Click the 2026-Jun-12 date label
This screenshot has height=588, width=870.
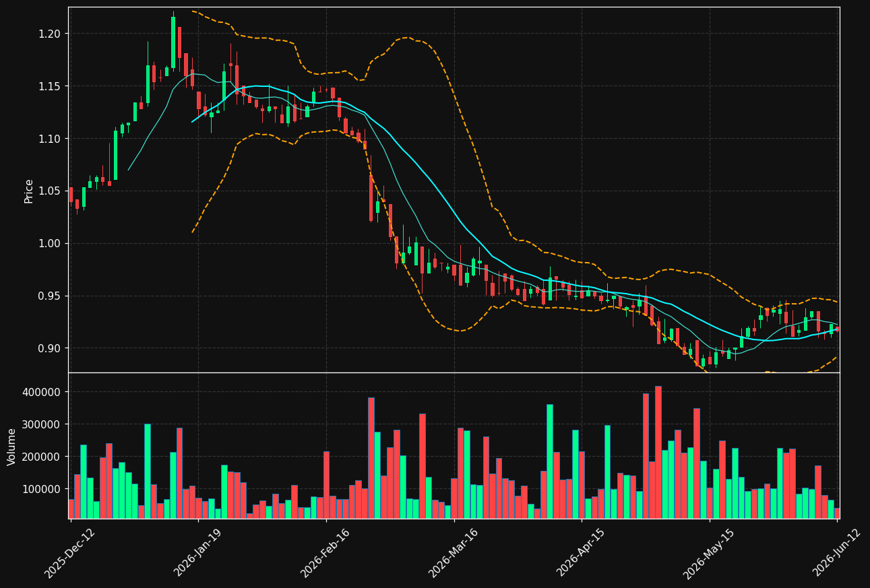[837, 553]
